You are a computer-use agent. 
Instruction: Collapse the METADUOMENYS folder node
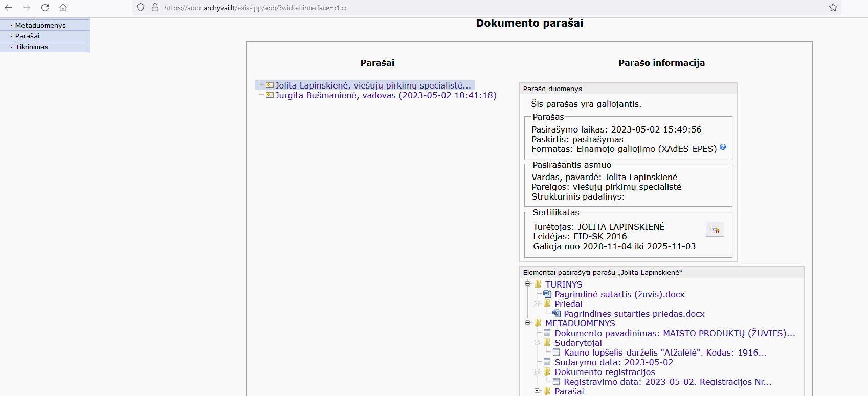pyautogui.click(x=528, y=323)
